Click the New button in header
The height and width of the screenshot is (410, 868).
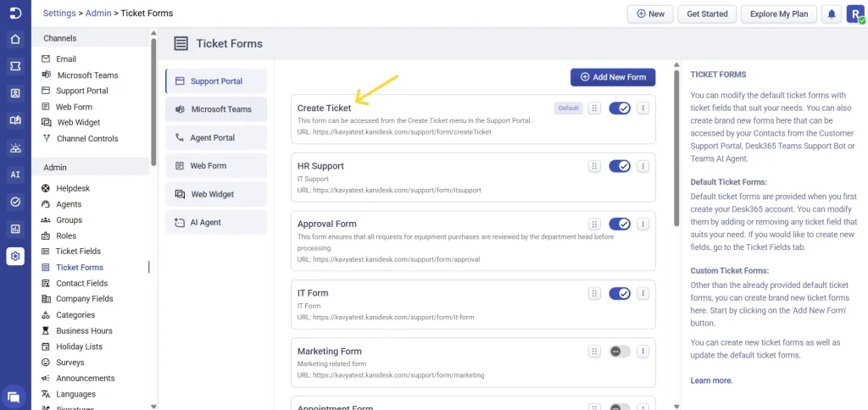[650, 14]
